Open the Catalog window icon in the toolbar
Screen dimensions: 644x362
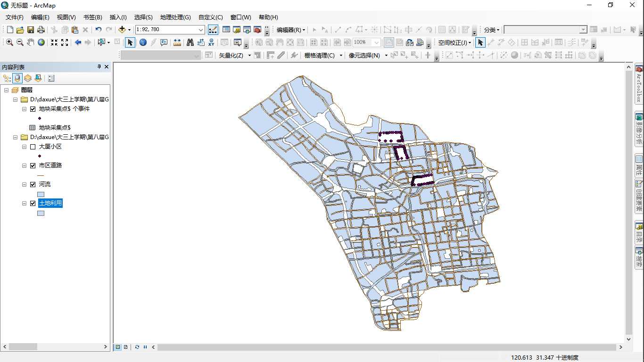237,30
